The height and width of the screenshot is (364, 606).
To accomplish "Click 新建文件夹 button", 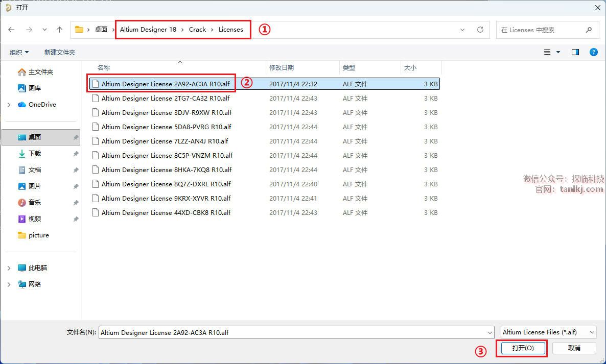I will pos(59,52).
